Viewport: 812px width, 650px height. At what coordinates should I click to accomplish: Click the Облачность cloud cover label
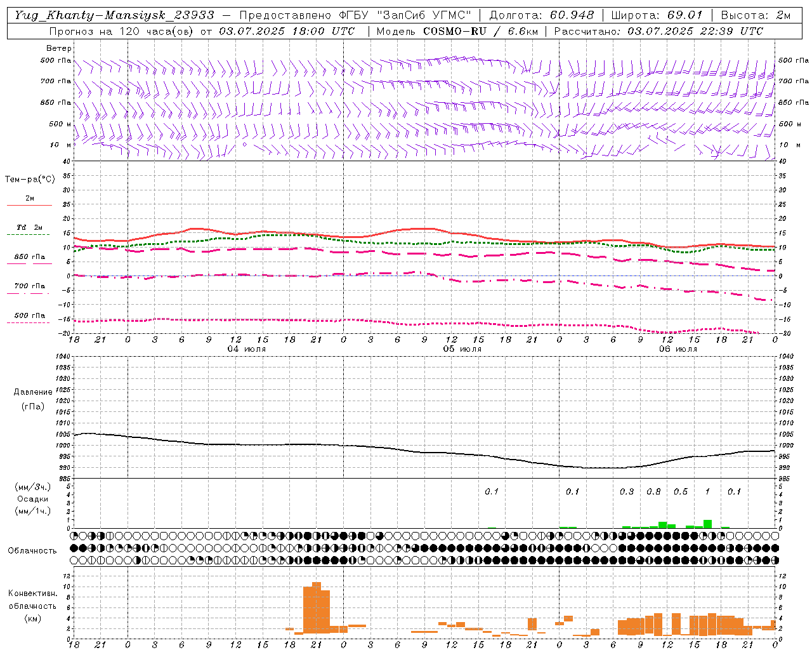pos(32,551)
